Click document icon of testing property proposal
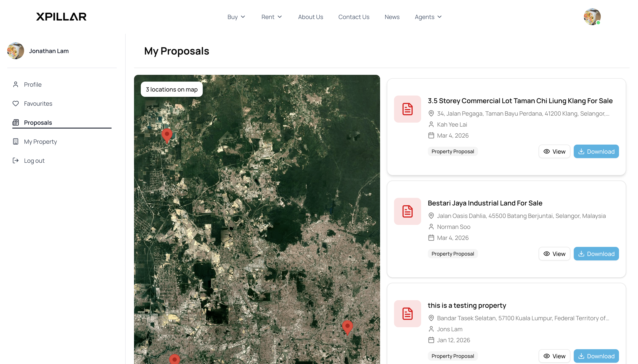This screenshot has height=364, width=638. pyautogui.click(x=407, y=313)
